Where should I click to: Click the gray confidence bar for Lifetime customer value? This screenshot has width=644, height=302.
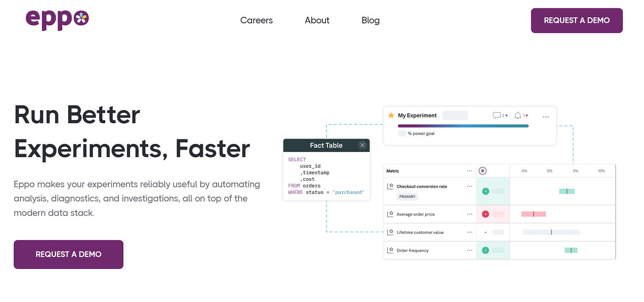551,232
